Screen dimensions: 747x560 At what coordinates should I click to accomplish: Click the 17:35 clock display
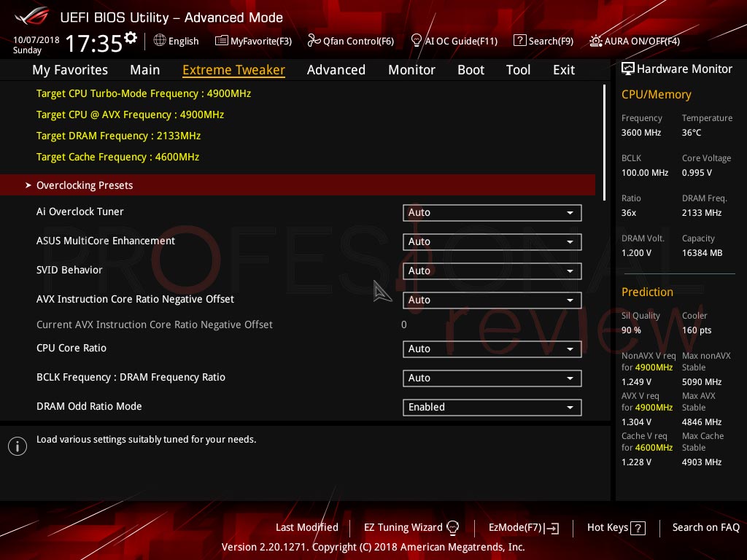coord(93,43)
